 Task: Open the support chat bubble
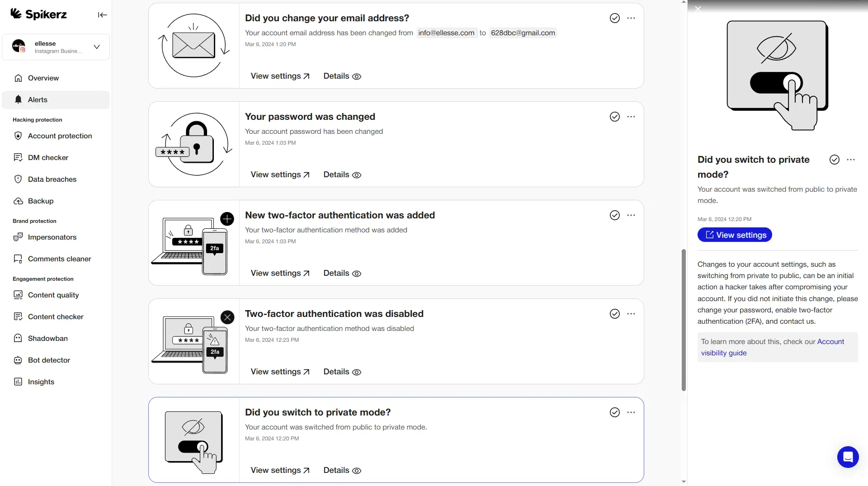(848, 457)
